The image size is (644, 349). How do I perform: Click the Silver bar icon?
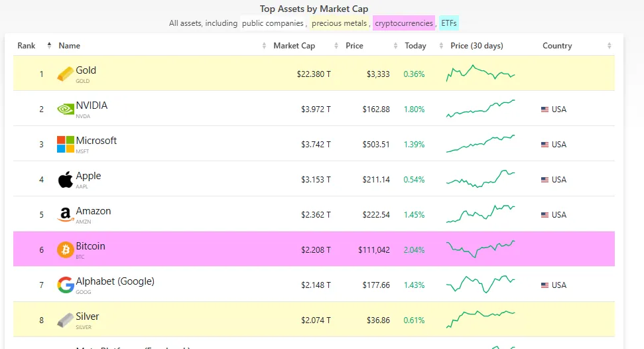click(66, 320)
